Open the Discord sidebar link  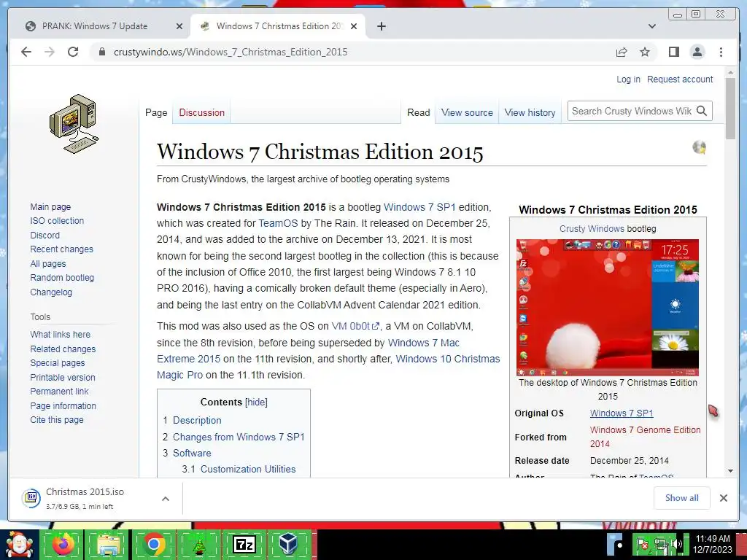pyautogui.click(x=44, y=236)
